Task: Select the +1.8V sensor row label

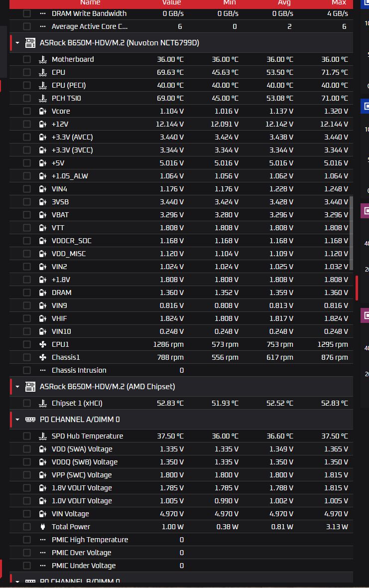Action: [61, 280]
